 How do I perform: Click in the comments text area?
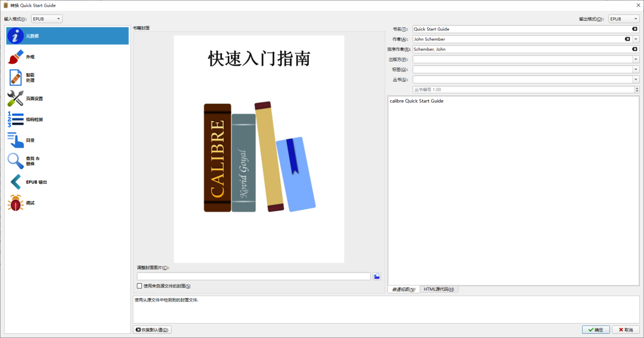pyautogui.click(x=513, y=191)
